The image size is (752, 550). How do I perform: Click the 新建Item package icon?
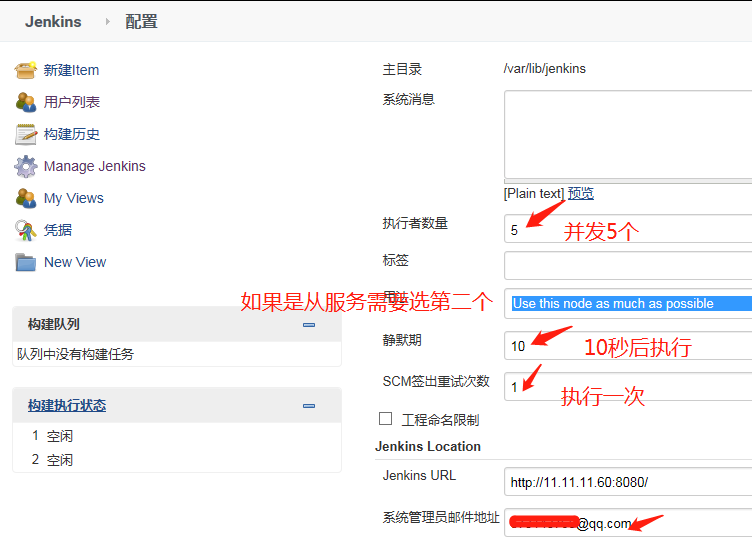tap(25, 70)
